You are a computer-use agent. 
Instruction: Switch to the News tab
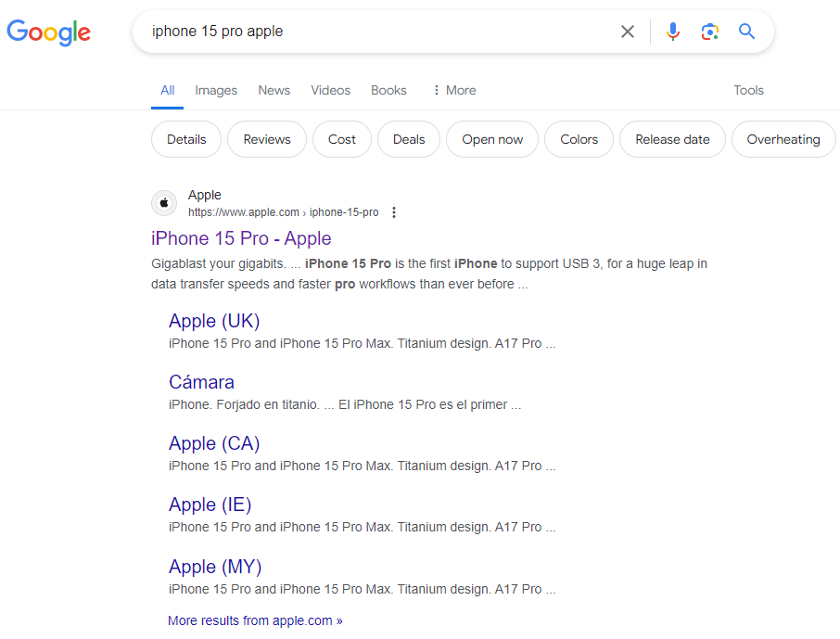point(274,90)
